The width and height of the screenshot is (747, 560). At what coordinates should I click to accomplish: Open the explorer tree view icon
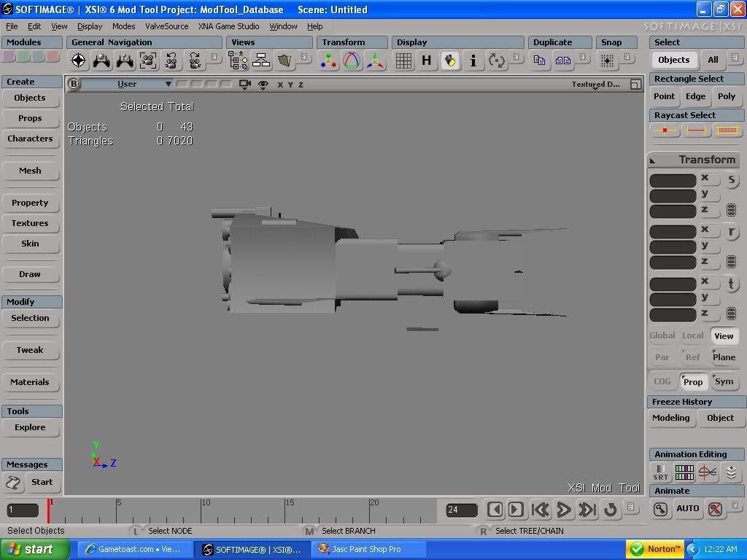(x=238, y=61)
